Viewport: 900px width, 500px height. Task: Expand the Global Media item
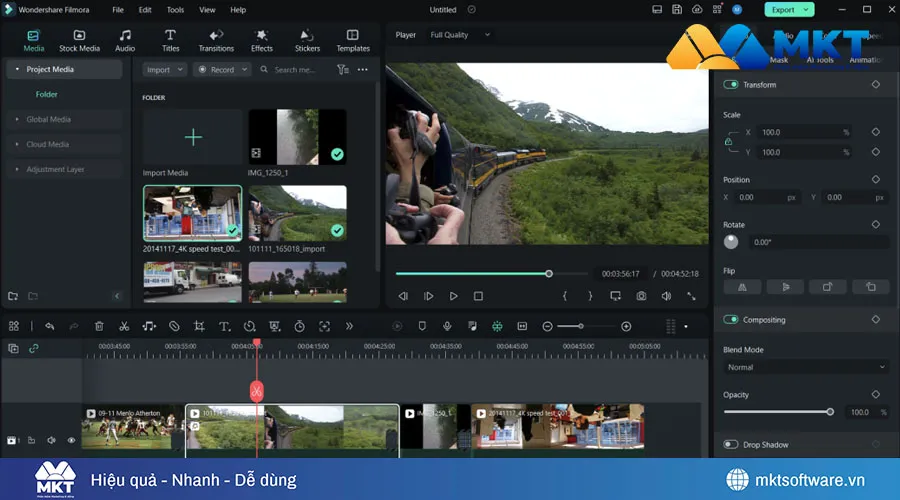coord(17,119)
